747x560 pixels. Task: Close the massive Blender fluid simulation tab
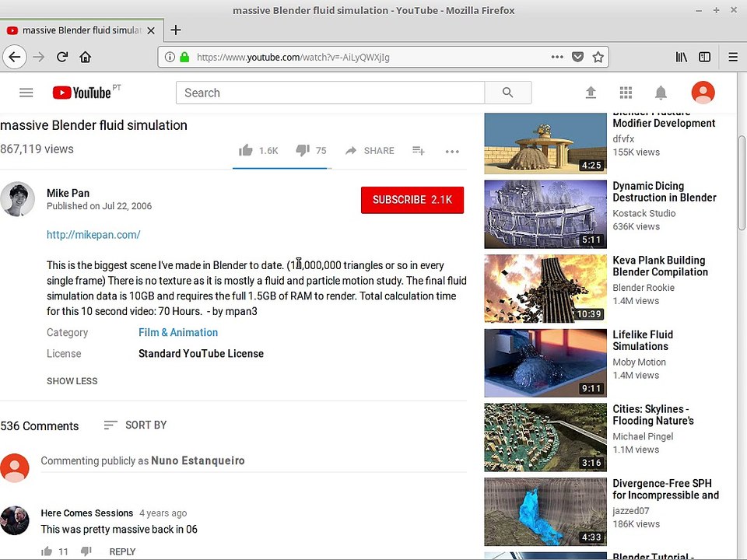pos(151,30)
